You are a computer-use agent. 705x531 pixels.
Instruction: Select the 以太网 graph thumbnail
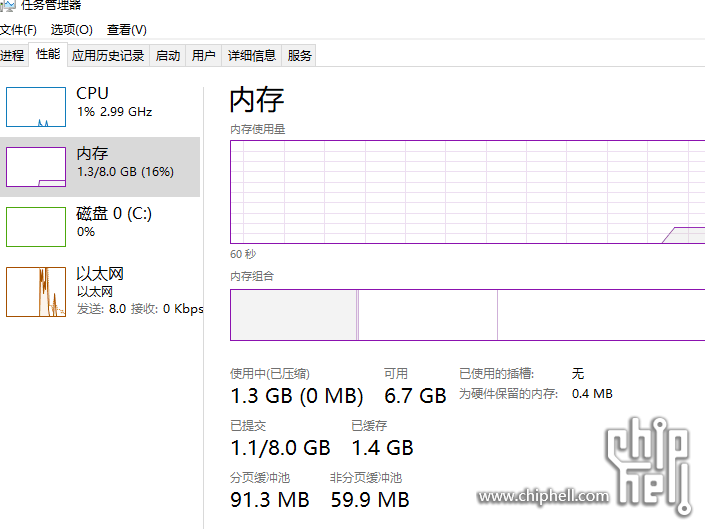36,291
